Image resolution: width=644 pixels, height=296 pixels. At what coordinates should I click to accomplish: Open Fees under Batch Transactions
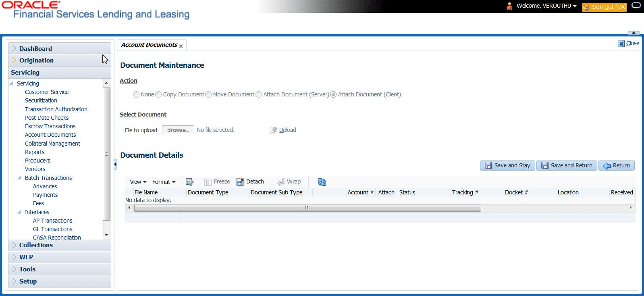pyautogui.click(x=39, y=203)
